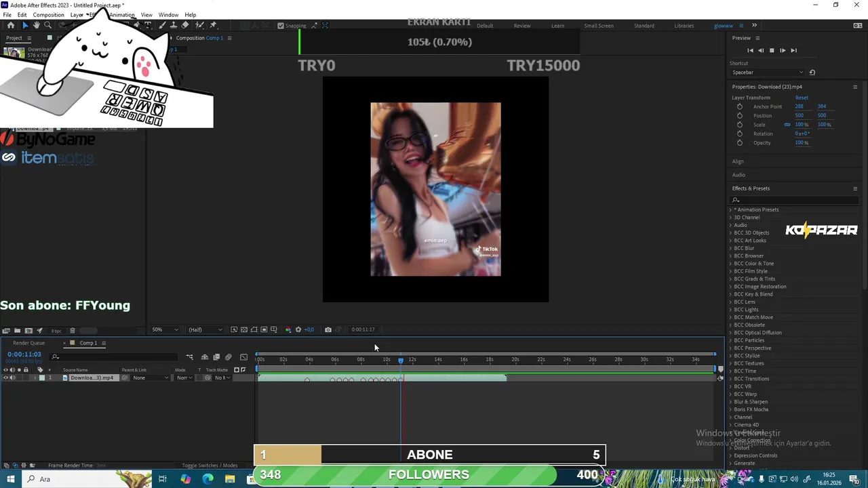
Task: Step to next frame in Preview
Action: point(783,50)
